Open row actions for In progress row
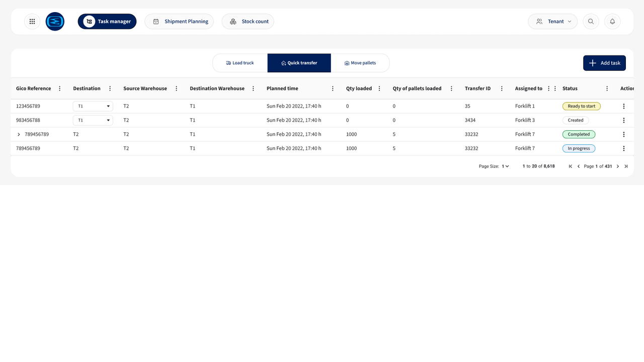The image size is (644, 362). click(624, 148)
